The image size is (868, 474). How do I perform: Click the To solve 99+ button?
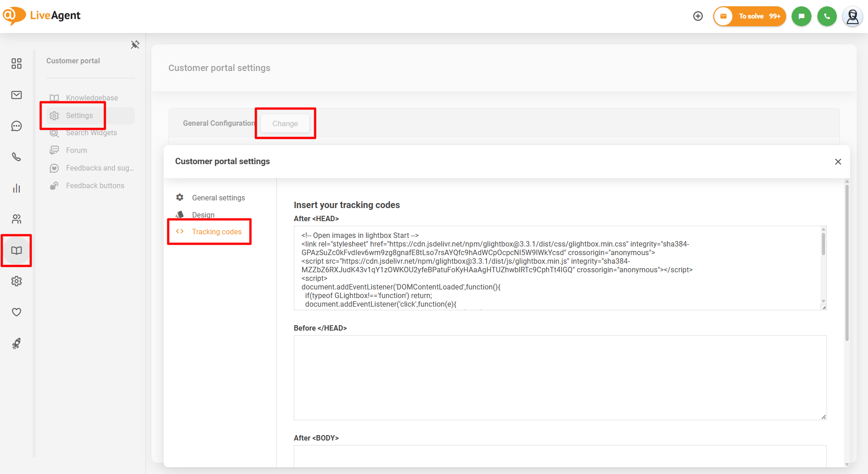(x=750, y=16)
